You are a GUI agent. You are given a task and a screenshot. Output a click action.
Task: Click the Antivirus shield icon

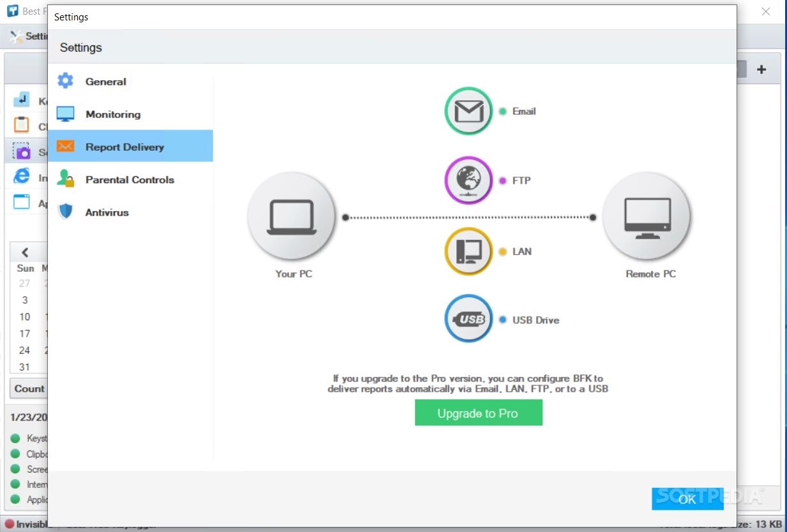pos(65,211)
